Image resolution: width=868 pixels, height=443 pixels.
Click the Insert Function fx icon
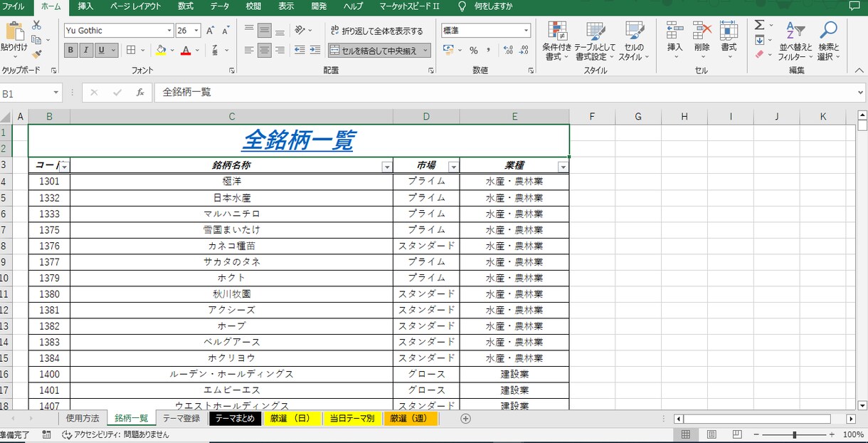click(x=140, y=93)
